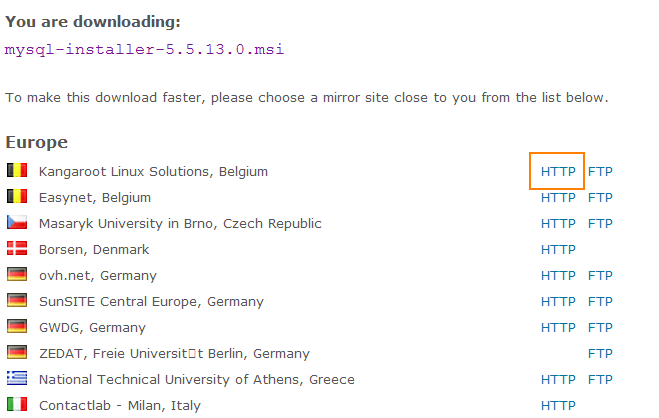The image size is (659, 418).
Task: Pick the ovh.net Germany HTTP mirror
Action: 558,275
